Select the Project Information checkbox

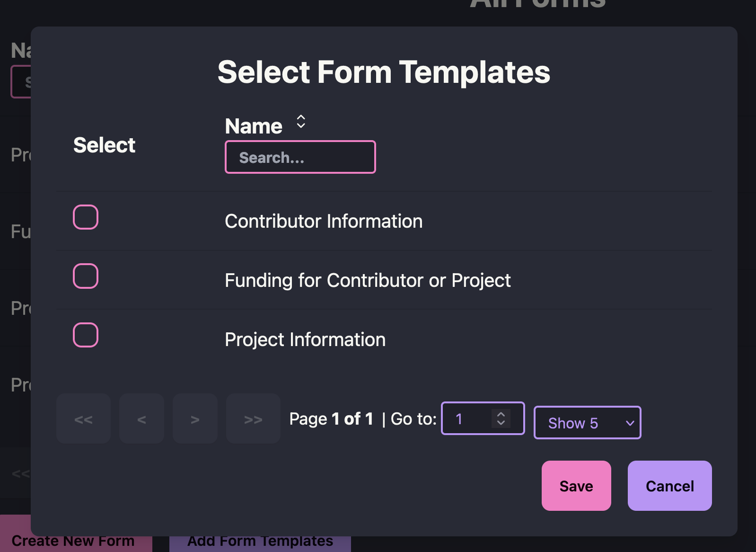click(x=86, y=335)
